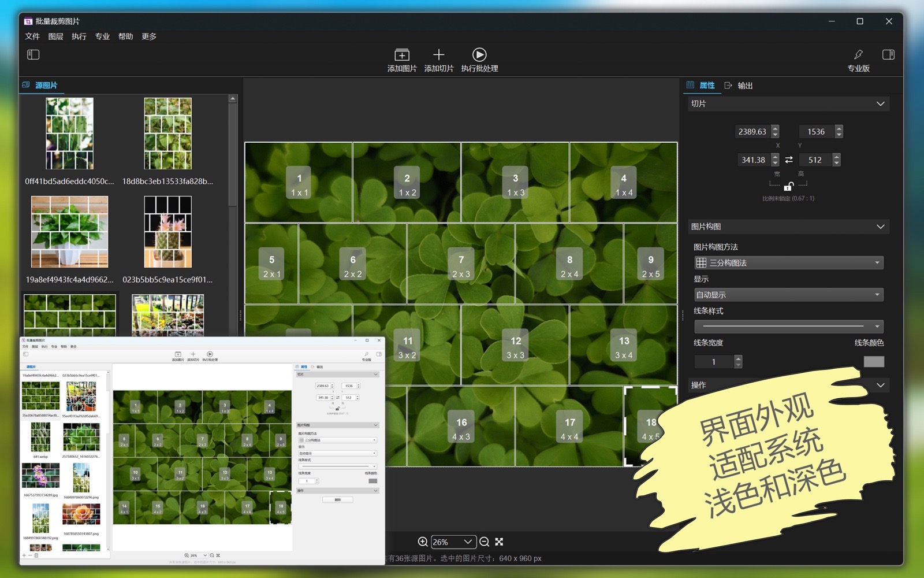Screen dimensions: 924x578
Task: Toggle the left sidebar panel
Action: (x=33, y=55)
